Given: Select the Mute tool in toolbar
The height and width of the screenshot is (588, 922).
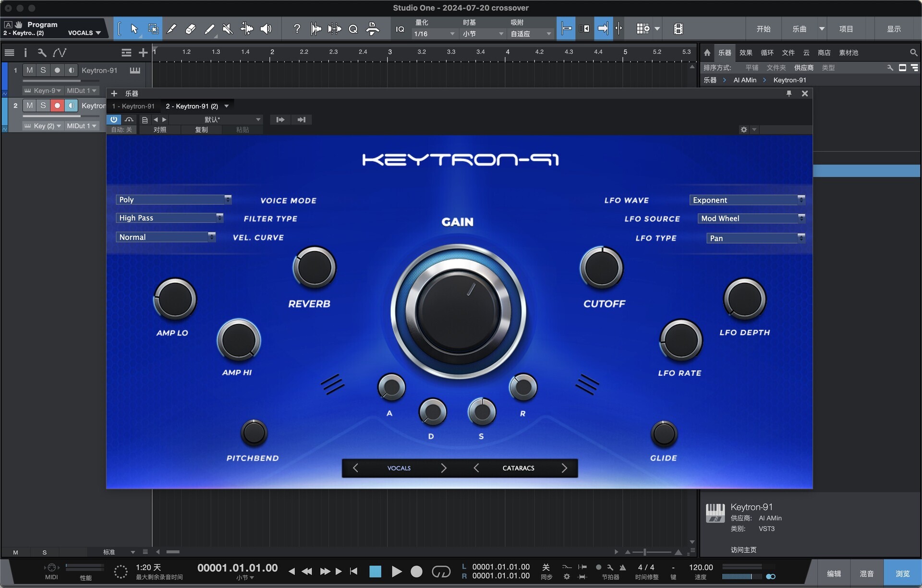Looking at the screenshot, I should coord(228,29).
